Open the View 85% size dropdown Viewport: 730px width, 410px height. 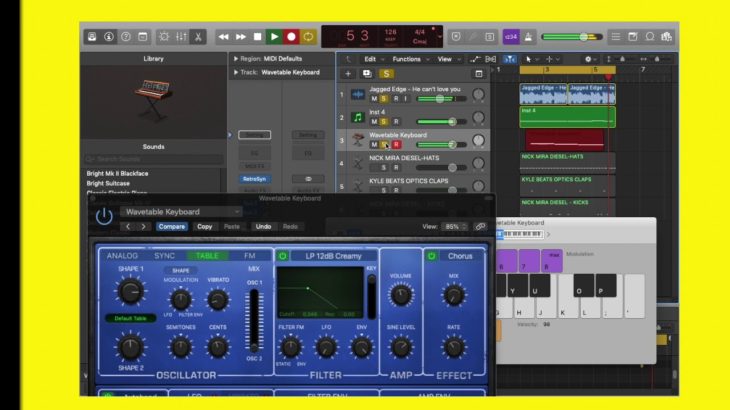coord(455,227)
